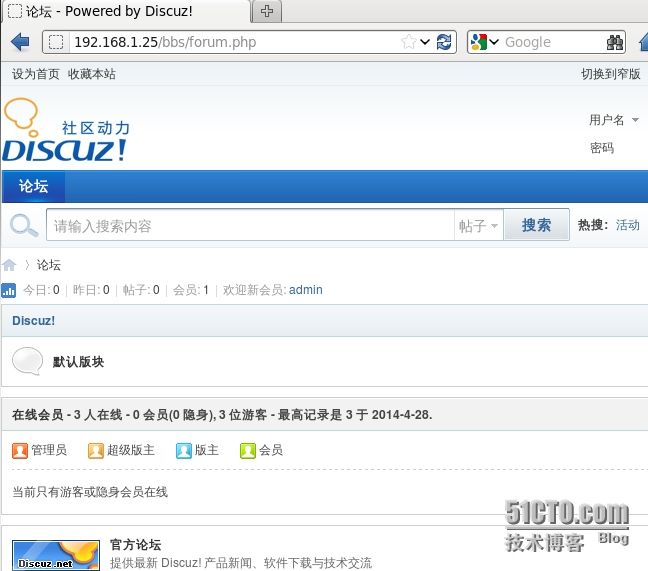Click binoculars search button in browser
The height and width of the screenshot is (571, 648).
(615, 42)
